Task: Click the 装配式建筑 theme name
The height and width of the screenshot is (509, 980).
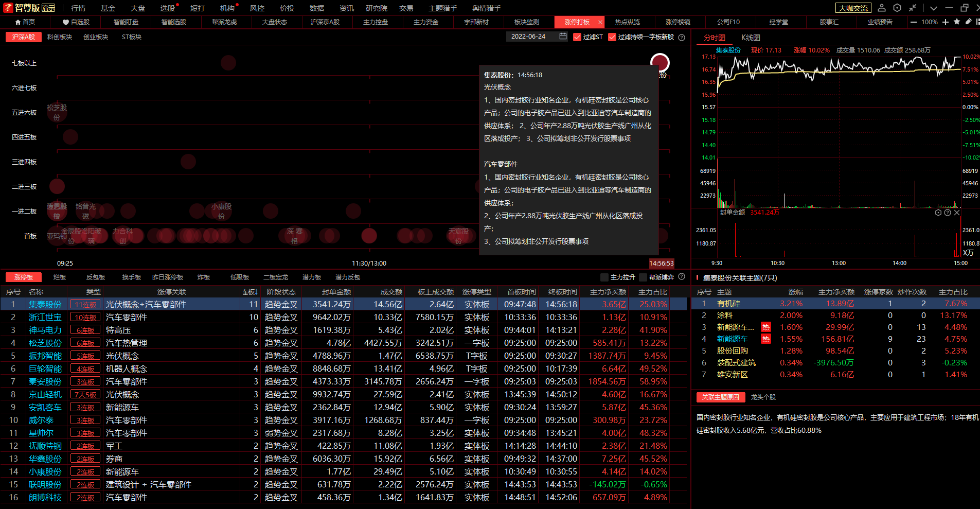Action: pos(737,363)
